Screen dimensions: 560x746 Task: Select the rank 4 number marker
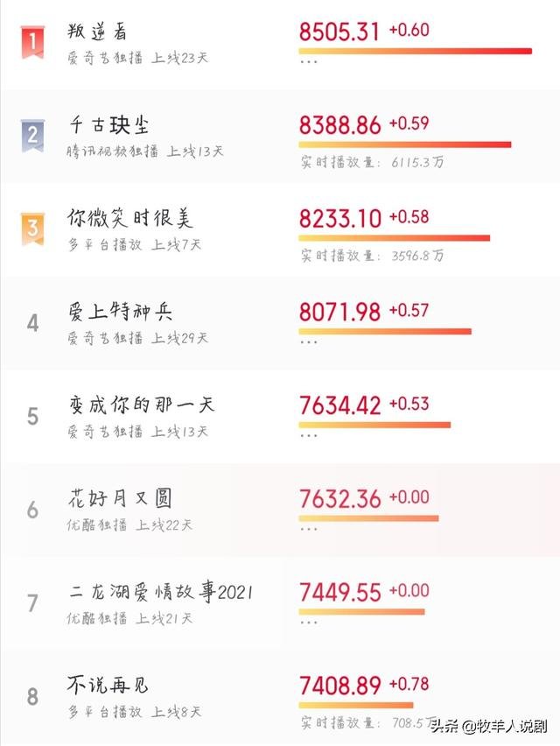(x=32, y=323)
